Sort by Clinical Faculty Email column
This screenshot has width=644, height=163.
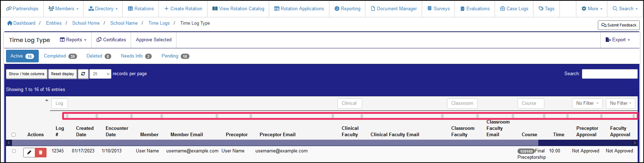point(395,134)
